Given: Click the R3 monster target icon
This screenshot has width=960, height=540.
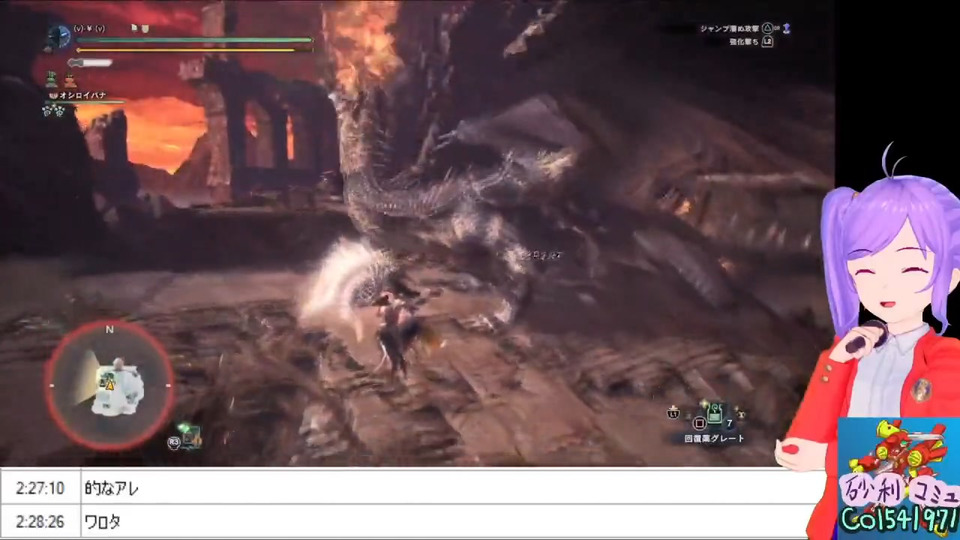Looking at the screenshot, I should click(186, 435).
